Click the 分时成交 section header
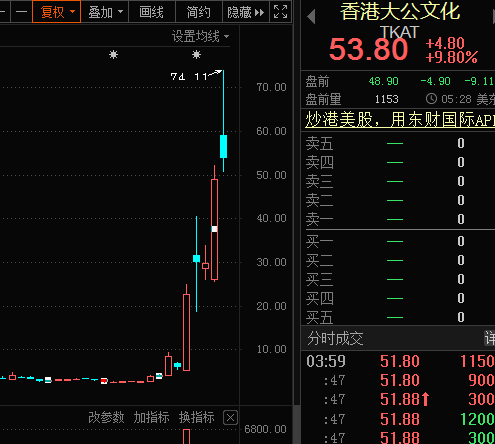 click(x=335, y=339)
